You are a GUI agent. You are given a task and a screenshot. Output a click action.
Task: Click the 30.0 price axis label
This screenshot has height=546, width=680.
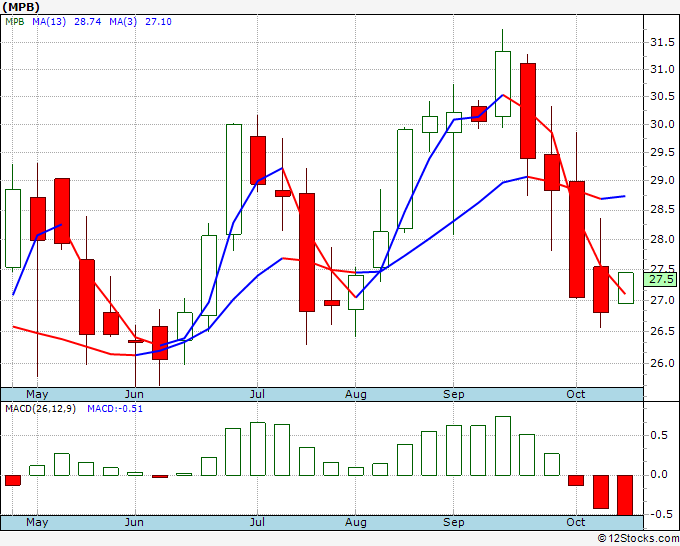[x=662, y=124]
